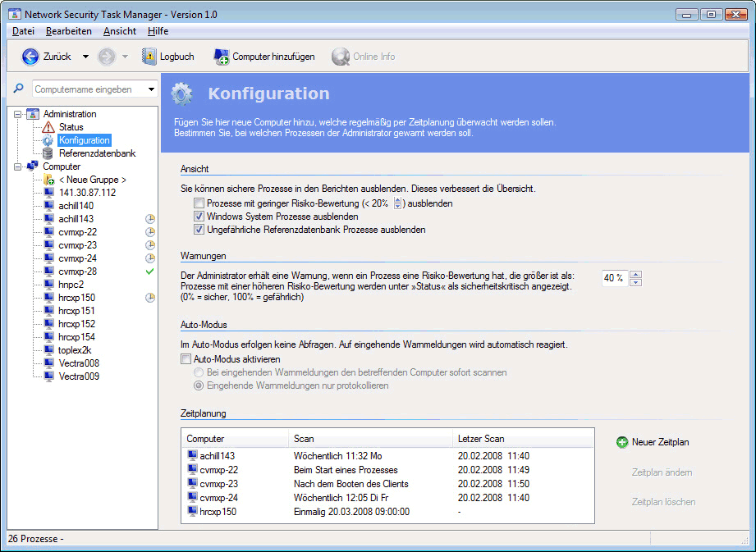Select the Neue Gruppe folder icon
This screenshot has width=756, height=552.
click(48, 179)
